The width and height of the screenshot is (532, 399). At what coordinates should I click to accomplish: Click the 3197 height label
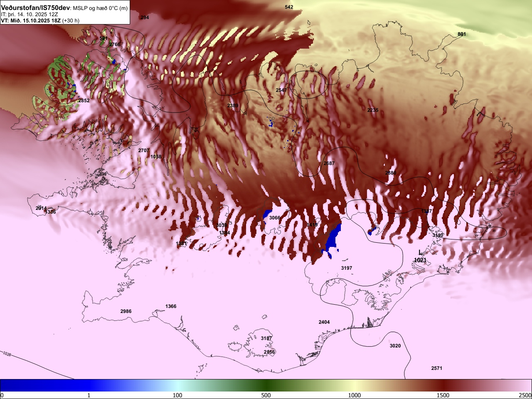point(347,268)
